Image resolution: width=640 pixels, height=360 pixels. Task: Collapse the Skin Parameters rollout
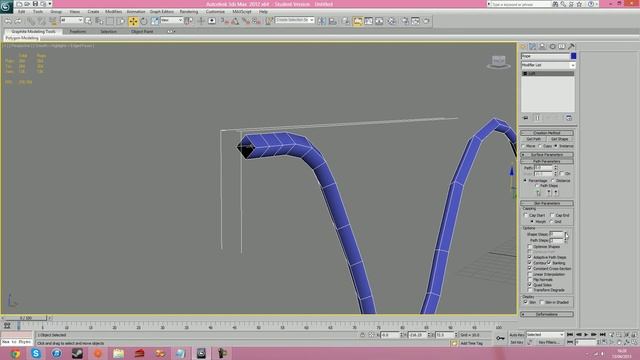(547, 203)
